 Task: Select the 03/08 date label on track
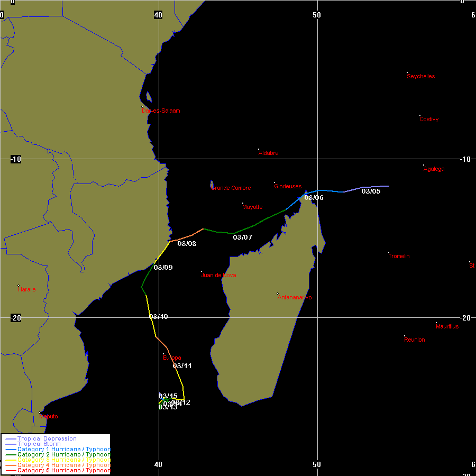coord(187,243)
